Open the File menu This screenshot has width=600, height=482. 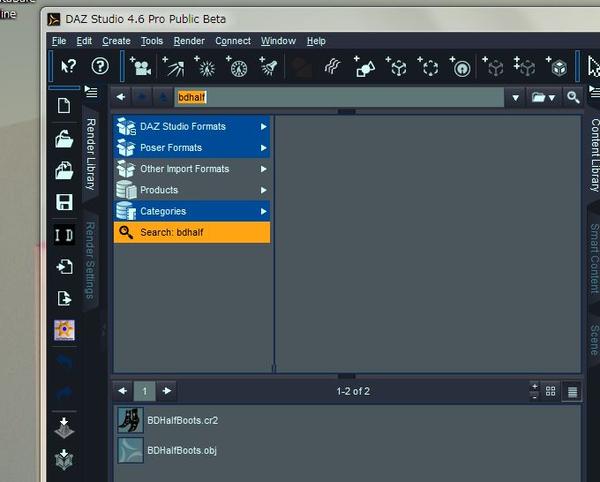[59, 41]
